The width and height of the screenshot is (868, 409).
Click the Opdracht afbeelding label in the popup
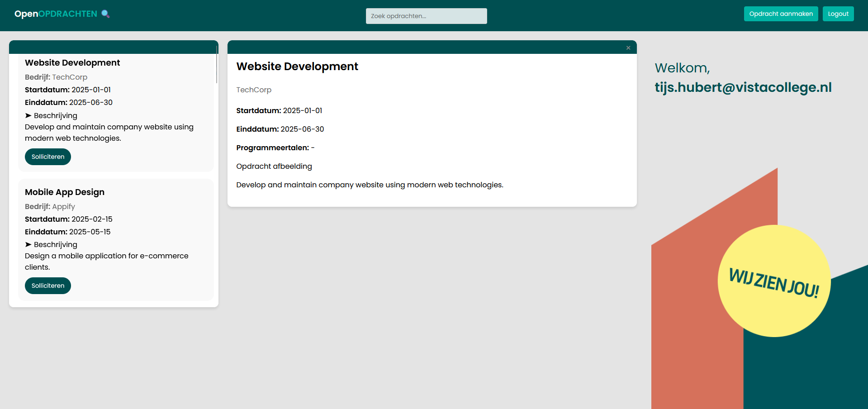[x=274, y=166]
